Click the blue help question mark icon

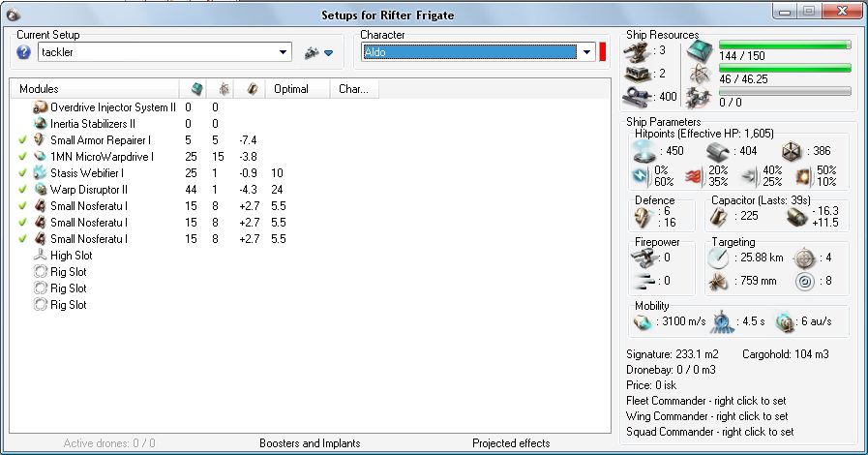[23, 52]
